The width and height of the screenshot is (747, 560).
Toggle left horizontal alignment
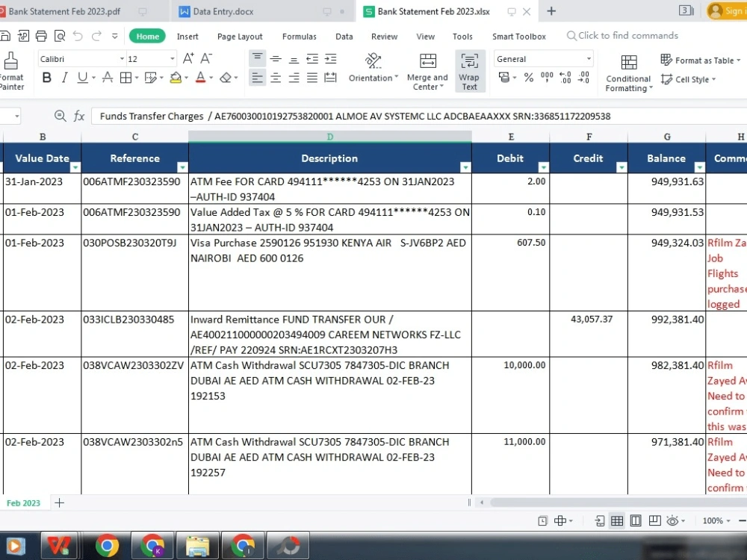coord(257,78)
